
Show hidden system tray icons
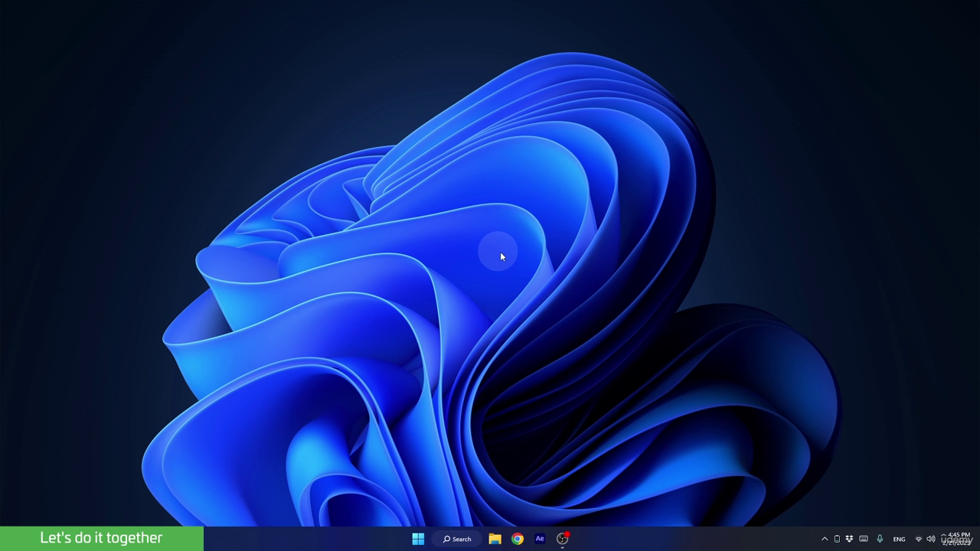825,539
